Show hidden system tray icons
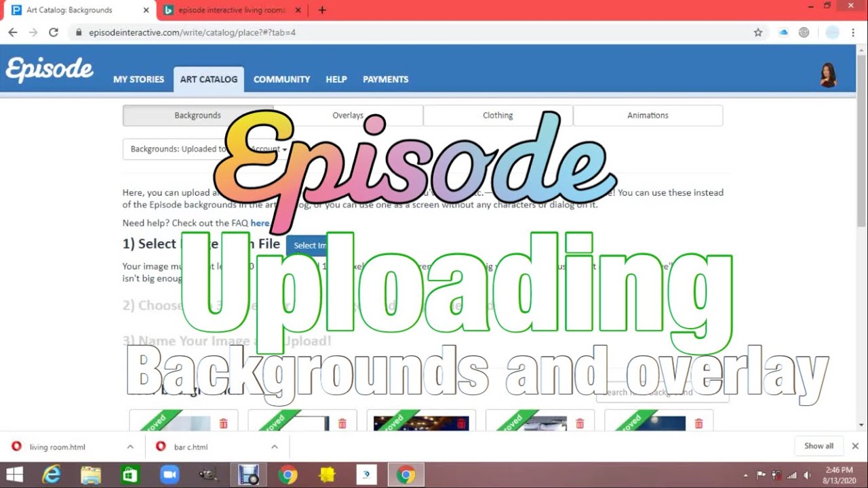This screenshot has height=488, width=868. tap(746, 475)
